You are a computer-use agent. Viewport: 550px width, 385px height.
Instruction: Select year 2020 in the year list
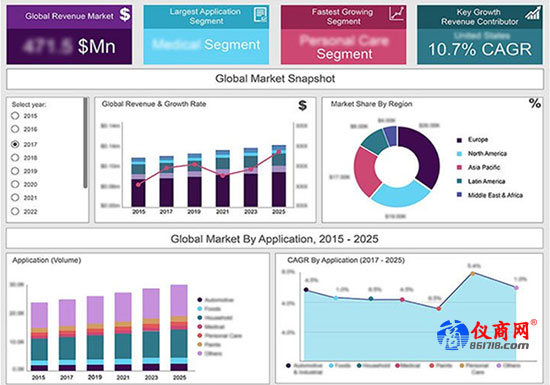coord(15,184)
